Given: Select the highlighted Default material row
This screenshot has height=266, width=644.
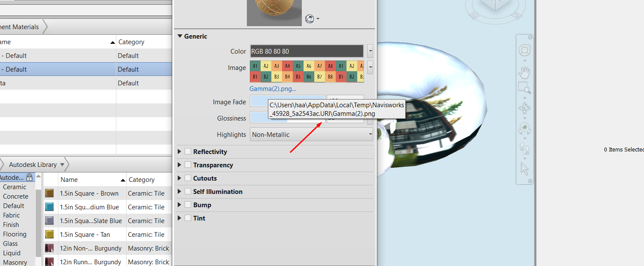Looking at the screenshot, I should point(86,69).
